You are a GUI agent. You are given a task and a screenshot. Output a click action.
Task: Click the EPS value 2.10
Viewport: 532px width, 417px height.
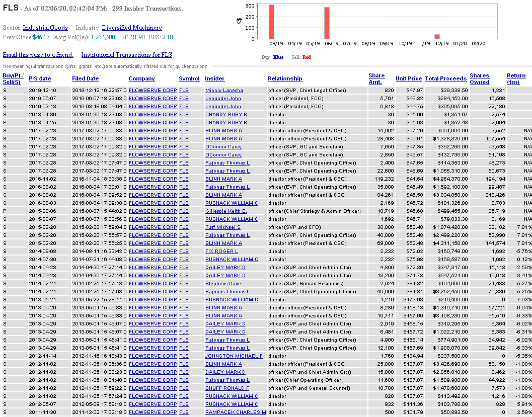168,37
